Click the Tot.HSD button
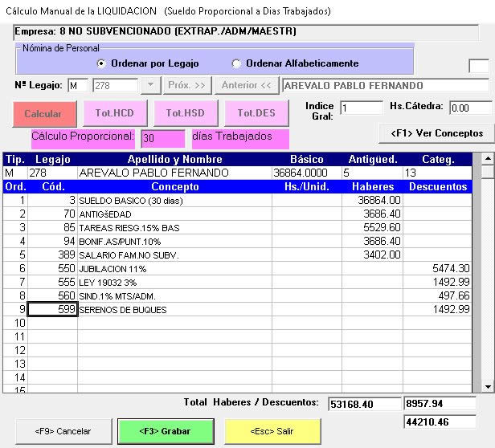 click(186, 113)
